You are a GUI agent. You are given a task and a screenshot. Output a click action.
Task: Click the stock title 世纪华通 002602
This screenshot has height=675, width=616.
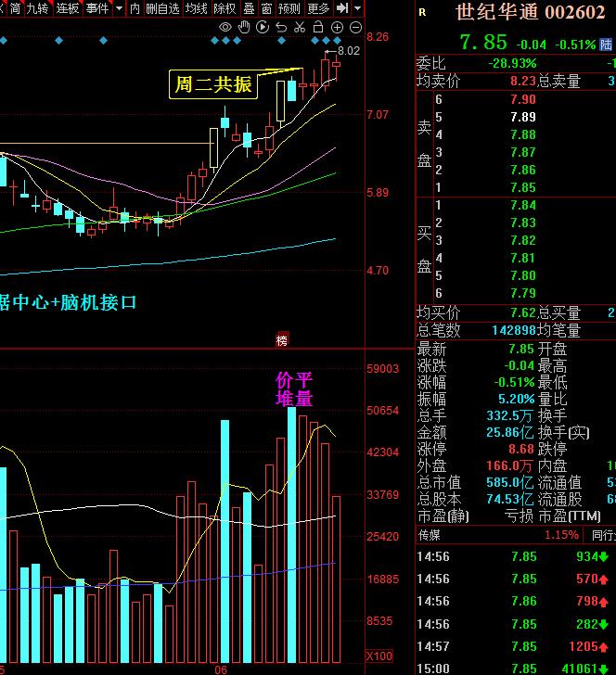click(x=530, y=12)
